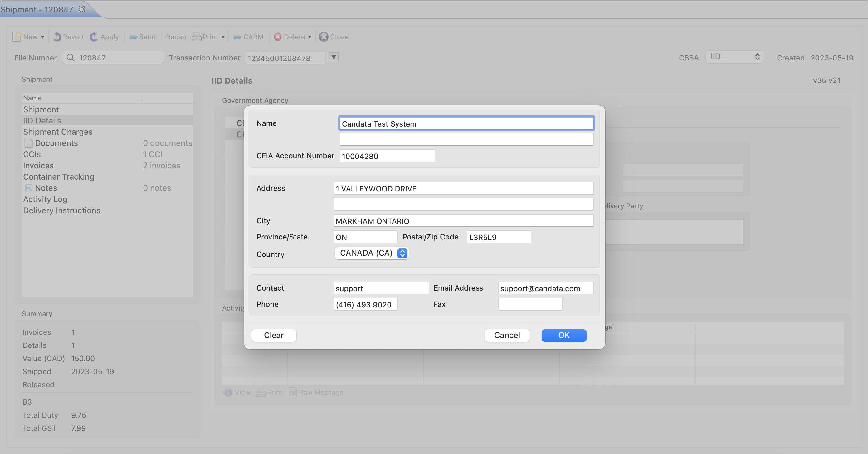Click the empty second Address line field
The width and height of the screenshot is (868, 454).
point(463,205)
